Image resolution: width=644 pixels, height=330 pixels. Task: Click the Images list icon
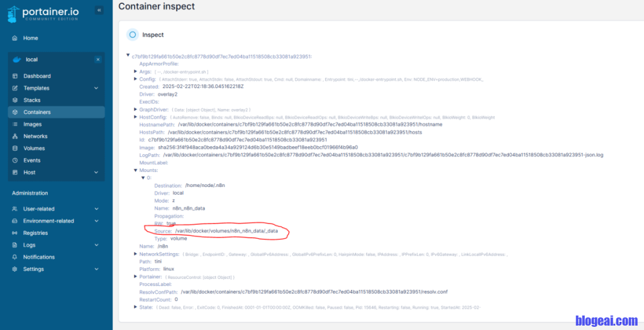click(16, 124)
